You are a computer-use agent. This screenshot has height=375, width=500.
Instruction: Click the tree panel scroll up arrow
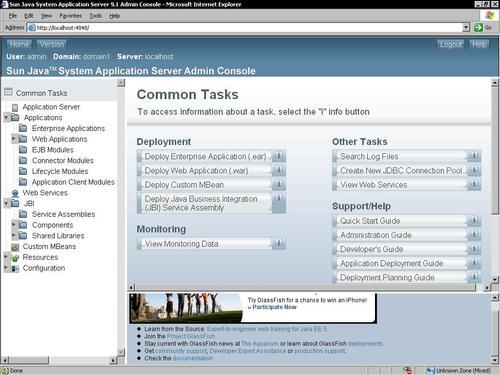pyautogui.click(x=121, y=82)
